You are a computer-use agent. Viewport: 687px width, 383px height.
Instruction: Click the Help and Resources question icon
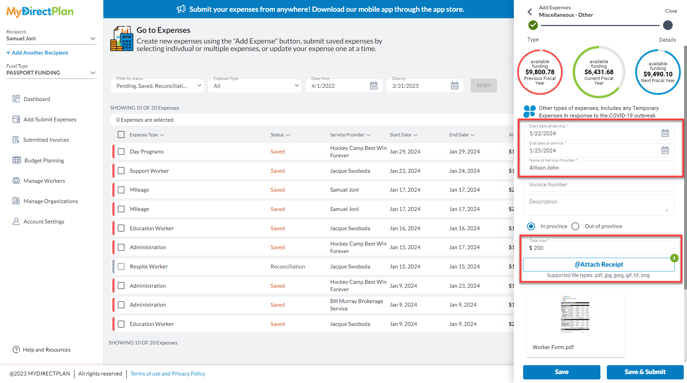coord(16,349)
